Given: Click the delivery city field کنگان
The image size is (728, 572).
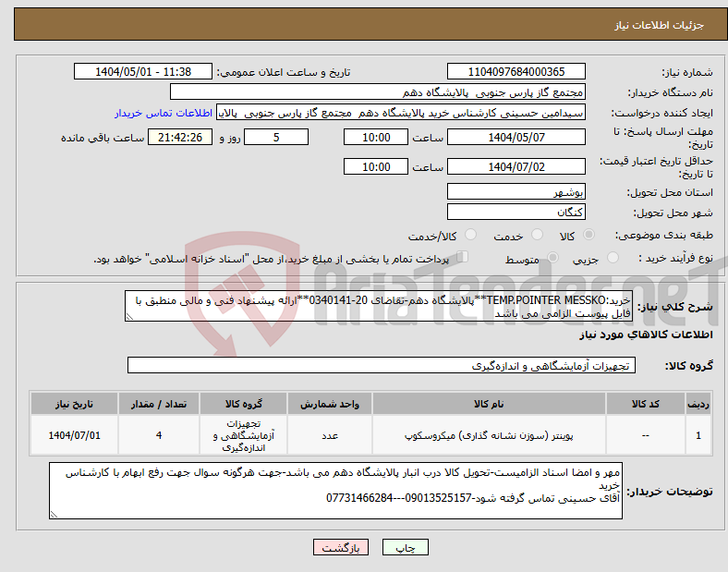Looking at the screenshot, I should 516,213.
